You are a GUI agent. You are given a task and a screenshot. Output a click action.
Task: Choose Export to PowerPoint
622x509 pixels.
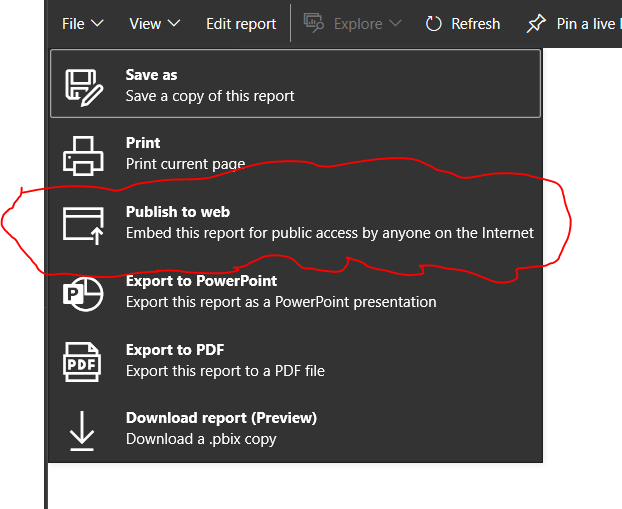pyautogui.click(x=296, y=291)
